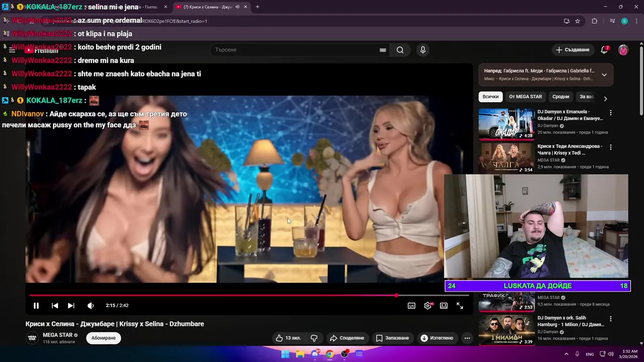Open the video player settings gear
Image resolution: width=644 pixels, height=362 pixels.
point(428,306)
